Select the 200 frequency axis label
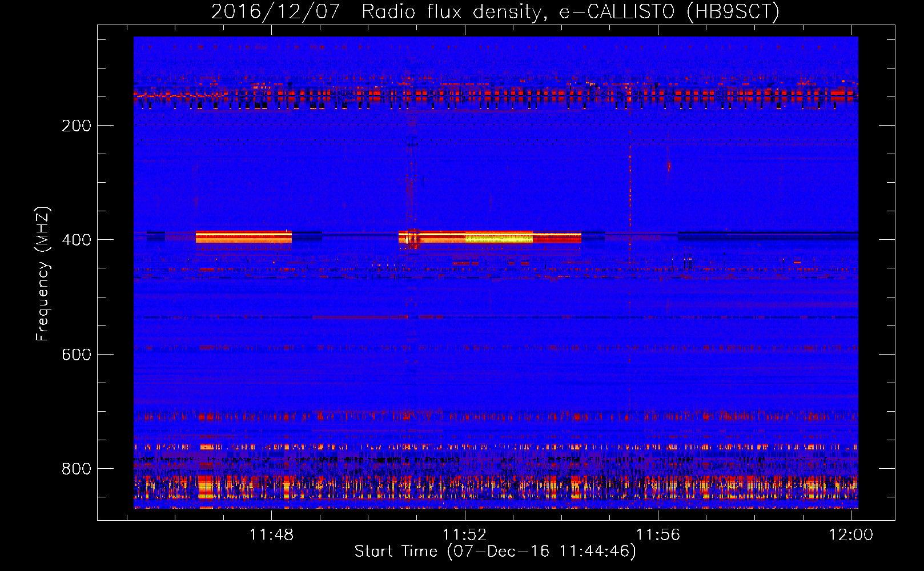The width and height of the screenshot is (924, 571). click(76, 126)
